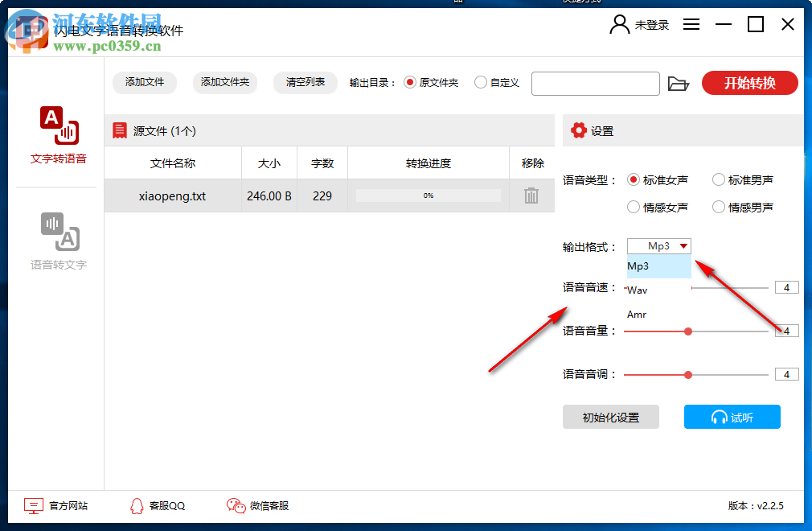Close the application window

788,24
